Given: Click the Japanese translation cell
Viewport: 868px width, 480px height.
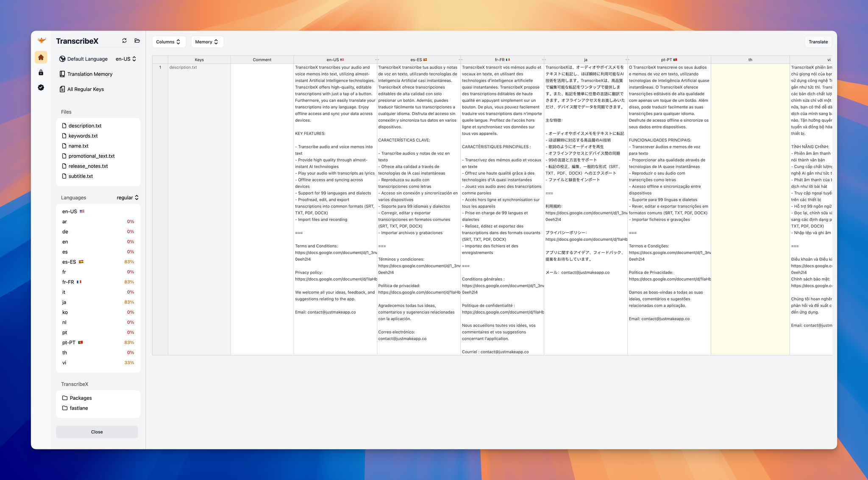Looking at the screenshot, I should coord(586,209).
